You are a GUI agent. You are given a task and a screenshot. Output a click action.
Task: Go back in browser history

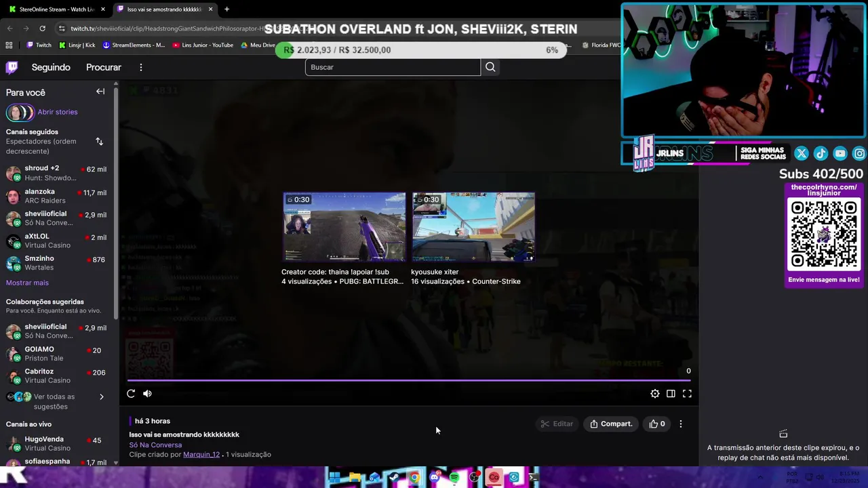tap(9, 28)
